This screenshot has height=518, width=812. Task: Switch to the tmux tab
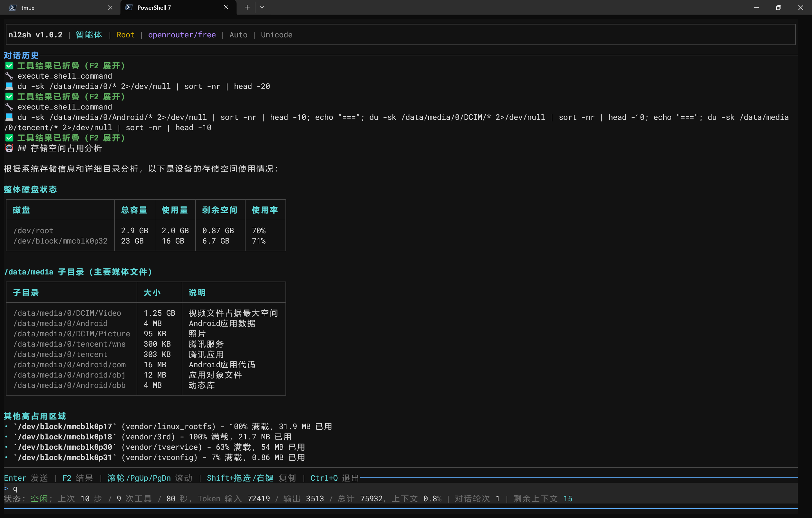pos(60,7)
